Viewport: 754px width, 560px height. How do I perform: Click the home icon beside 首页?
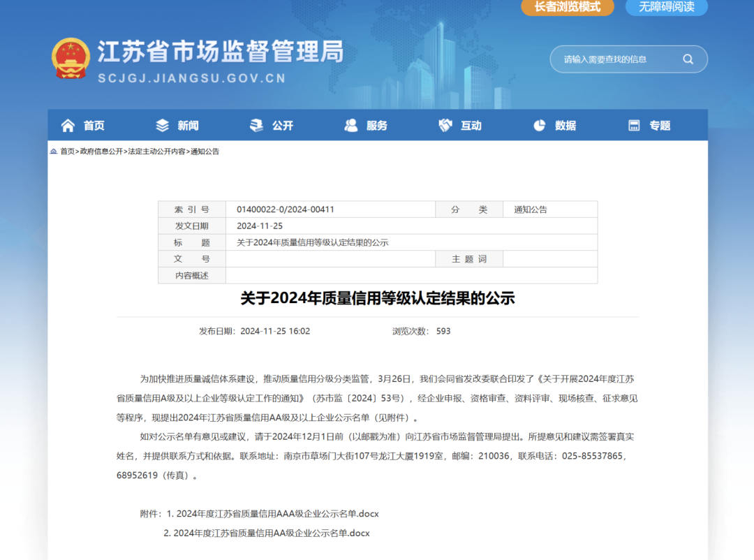68,126
